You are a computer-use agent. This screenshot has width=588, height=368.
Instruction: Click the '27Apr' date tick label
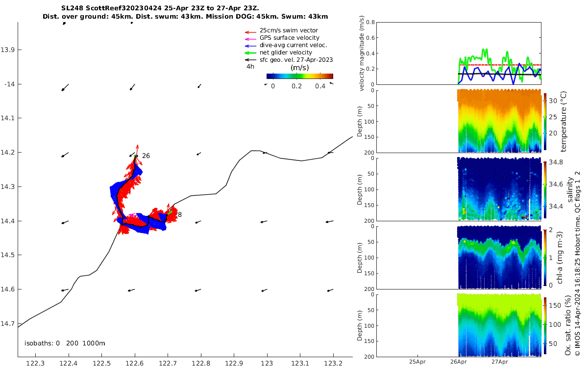(x=499, y=362)
